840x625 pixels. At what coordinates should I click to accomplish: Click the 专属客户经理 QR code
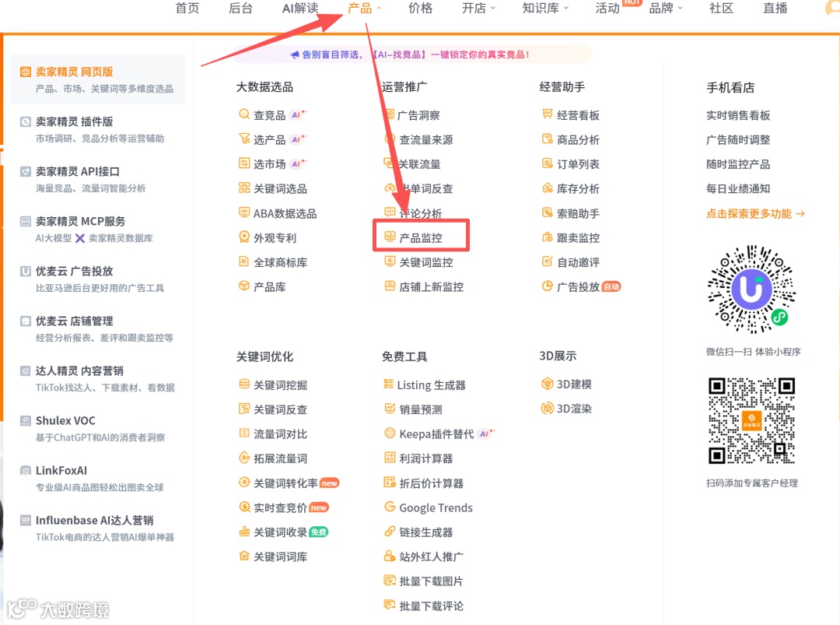751,420
